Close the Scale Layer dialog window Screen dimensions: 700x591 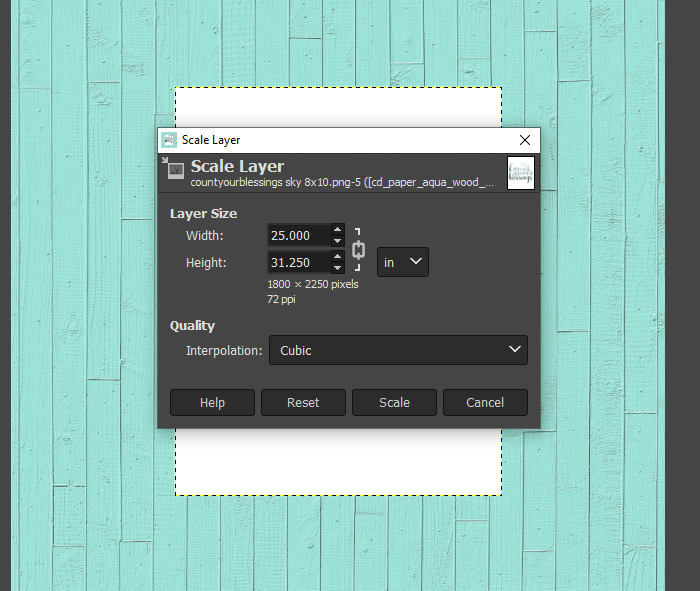[x=524, y=140]
